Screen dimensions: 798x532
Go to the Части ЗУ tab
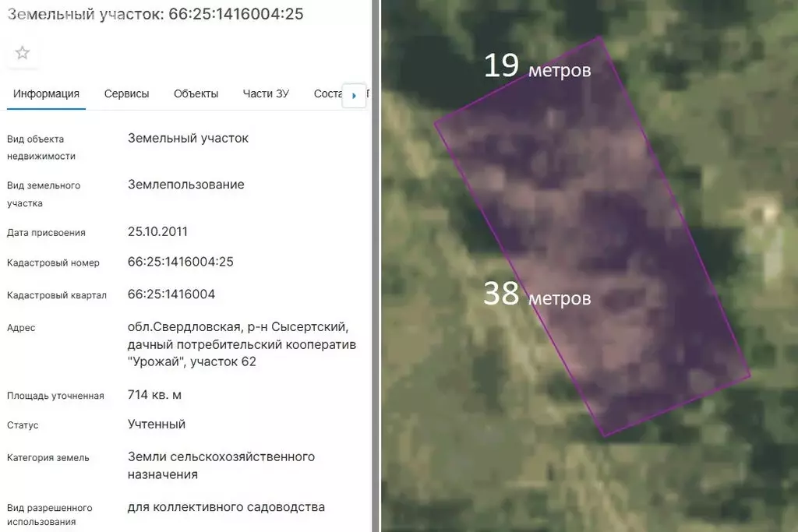point(266,93)
